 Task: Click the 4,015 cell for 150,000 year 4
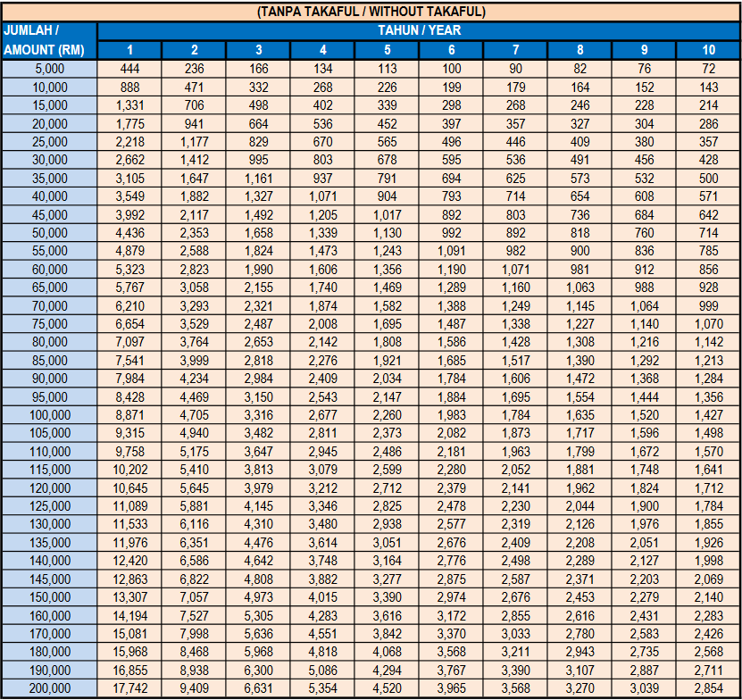tap(322, 597)
